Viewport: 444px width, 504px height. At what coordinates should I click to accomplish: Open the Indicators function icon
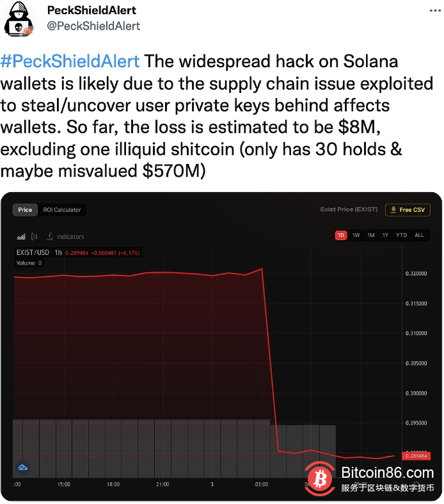[x=50, y=236]
